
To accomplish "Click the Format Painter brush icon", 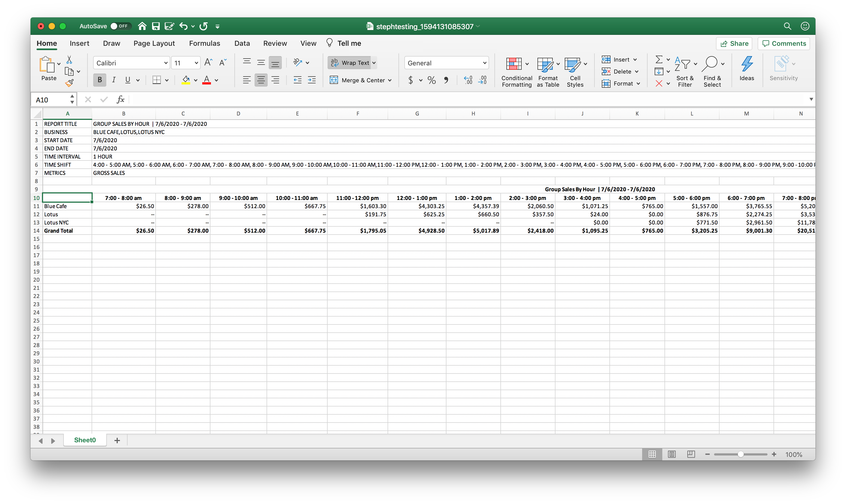I will click(70, 83).
